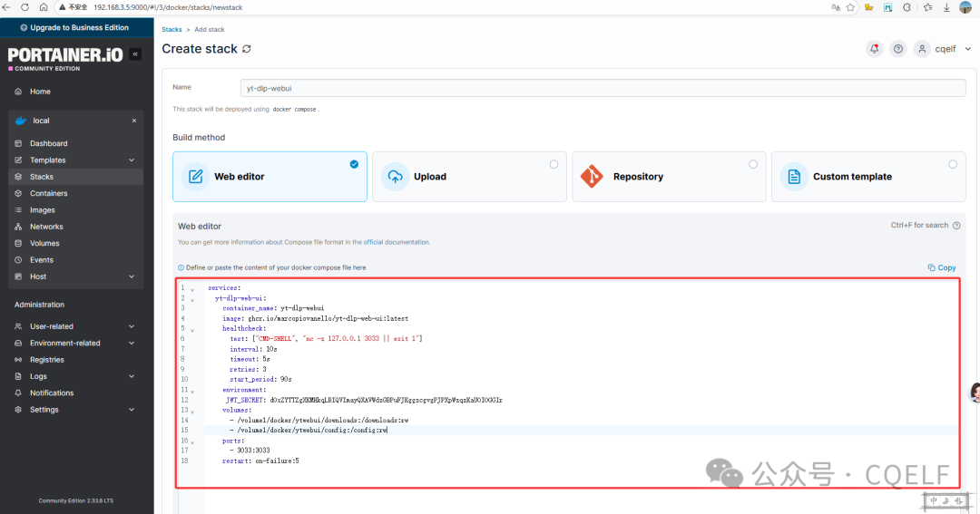Open the help question mark icon
This screenshot has width=980, height=514.
(x=897, y=49)
